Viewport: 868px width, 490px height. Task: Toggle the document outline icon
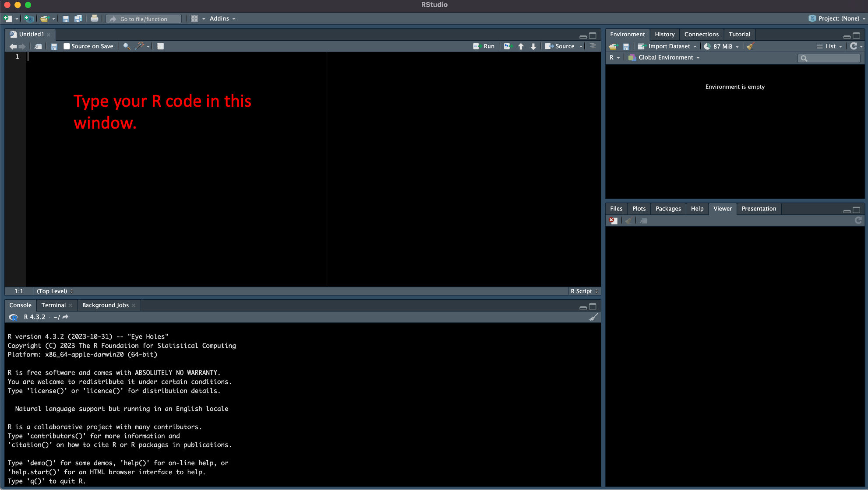click(x=593, y=46)
